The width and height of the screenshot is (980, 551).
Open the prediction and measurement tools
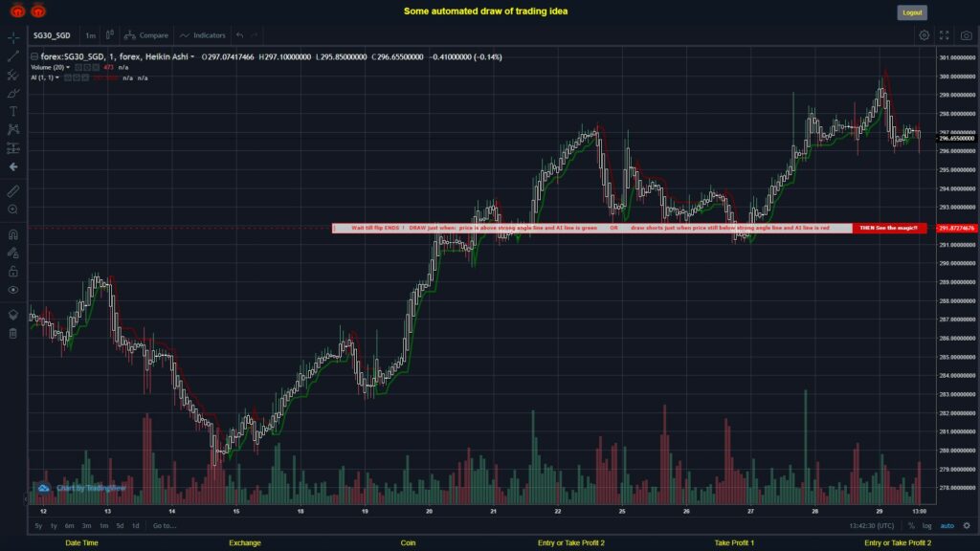click(13, 148)
